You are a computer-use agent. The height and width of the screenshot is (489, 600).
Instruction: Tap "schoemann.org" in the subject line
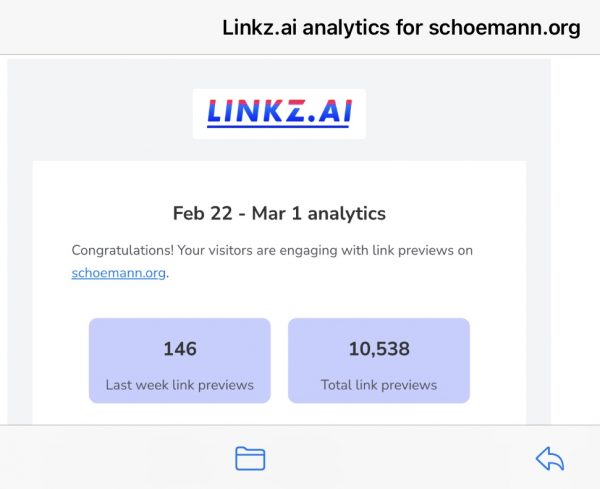(504, 27)
